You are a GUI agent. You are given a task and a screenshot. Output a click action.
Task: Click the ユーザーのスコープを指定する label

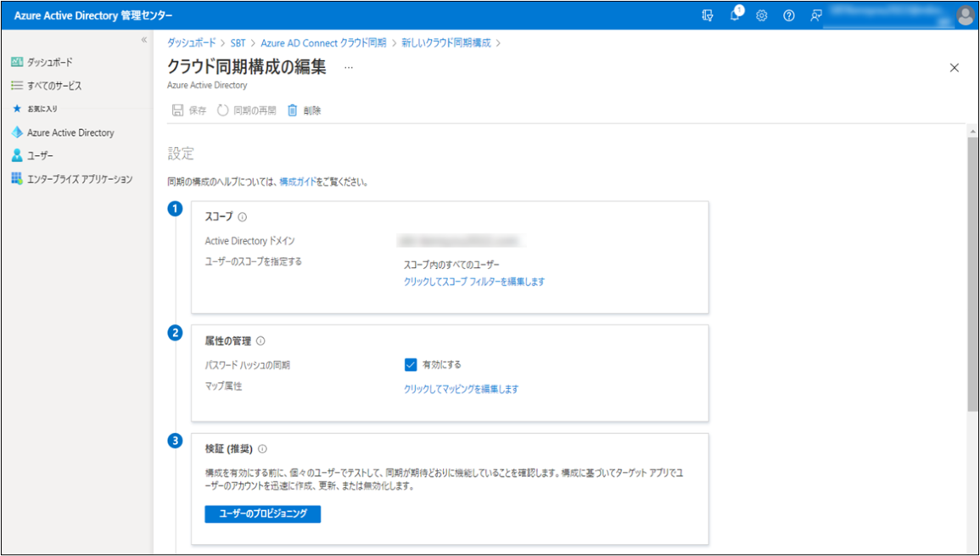click(253, 261)
